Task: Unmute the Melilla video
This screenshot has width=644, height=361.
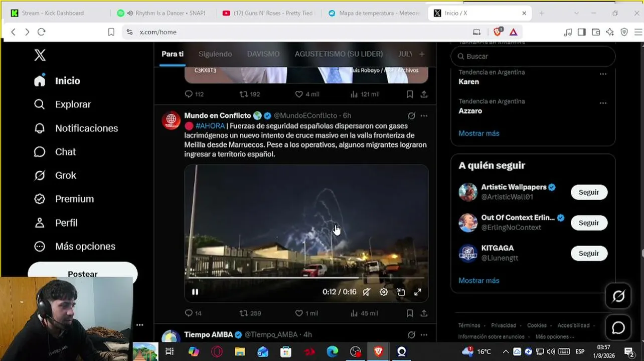Action: [367, 292]
